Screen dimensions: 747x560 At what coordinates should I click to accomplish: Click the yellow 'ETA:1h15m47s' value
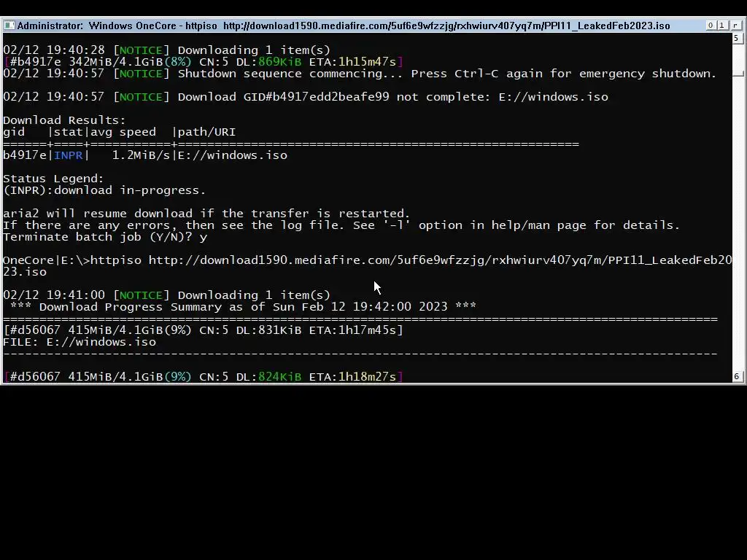[x=352, y=62]
